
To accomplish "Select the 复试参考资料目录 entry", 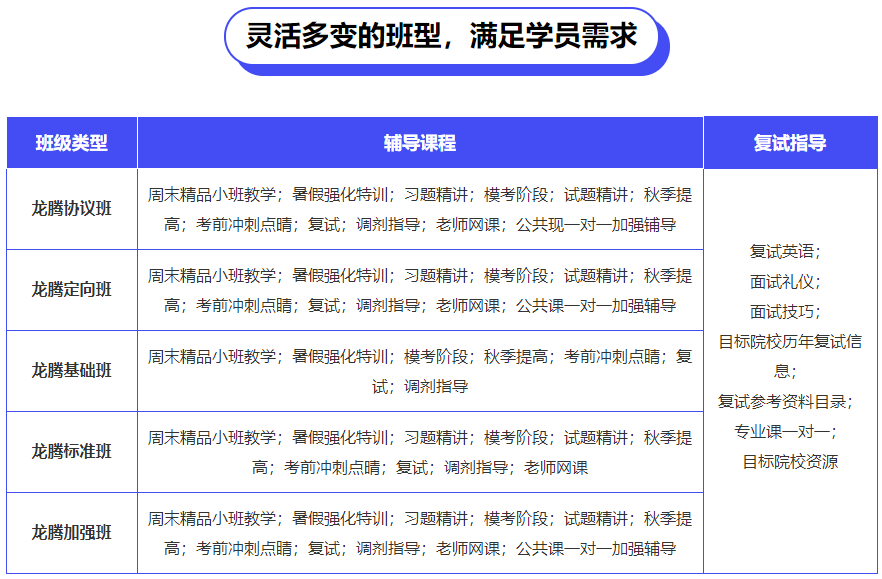I will (x=789, y=401).
